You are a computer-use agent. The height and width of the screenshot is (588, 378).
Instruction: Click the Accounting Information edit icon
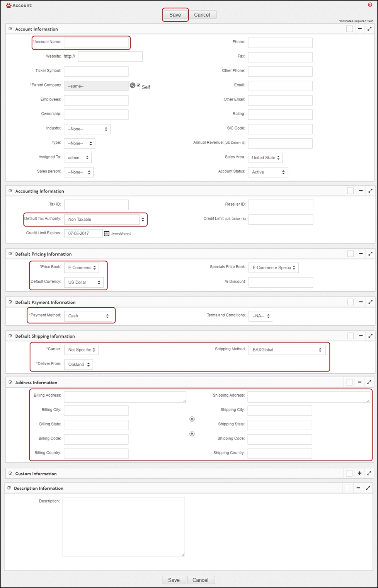[x=10, y=191]
